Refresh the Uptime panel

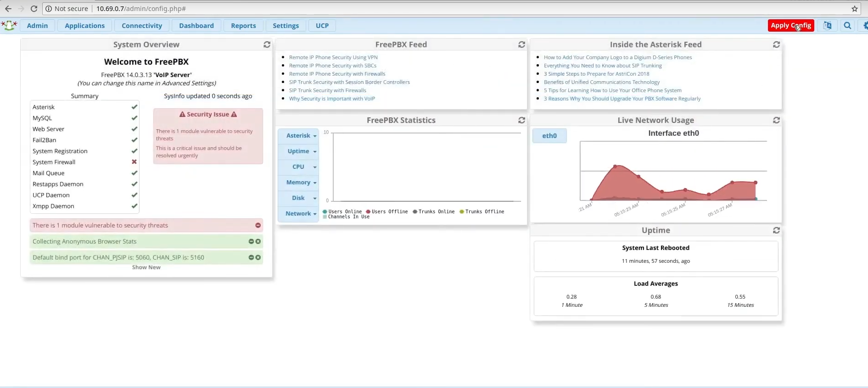point(776,230)
